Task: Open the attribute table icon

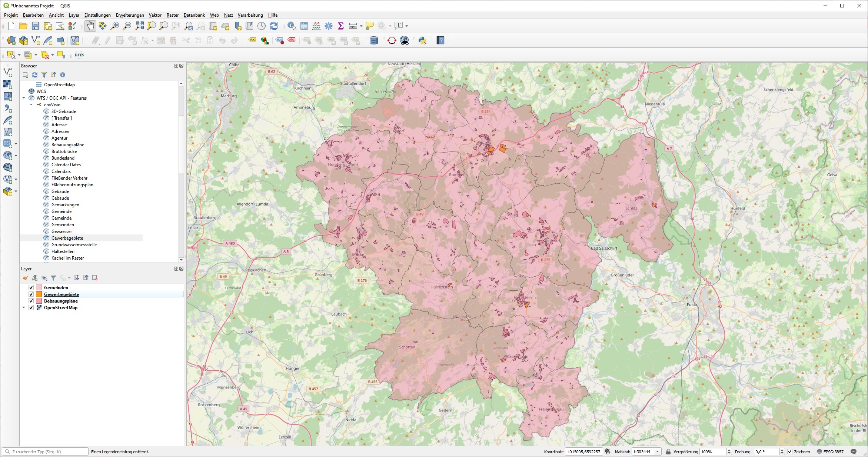Action: point(304,26)
